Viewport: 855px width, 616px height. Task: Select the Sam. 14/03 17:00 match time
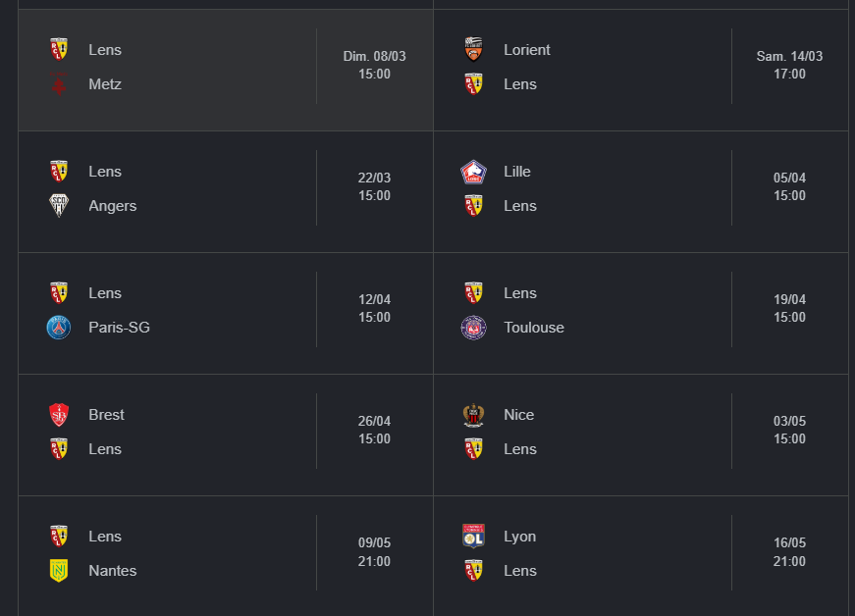pos(789,66)
